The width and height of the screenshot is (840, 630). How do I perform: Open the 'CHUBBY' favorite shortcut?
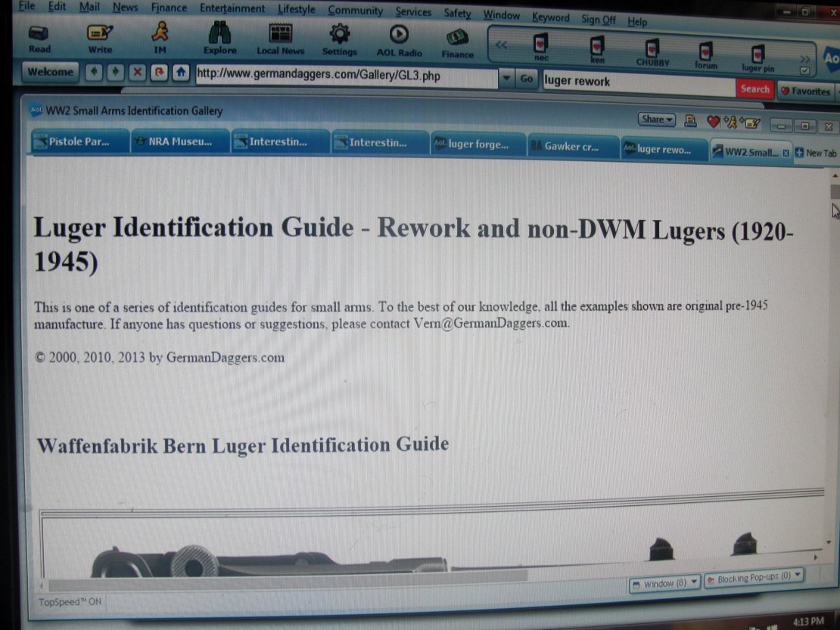tap(652, 53)
